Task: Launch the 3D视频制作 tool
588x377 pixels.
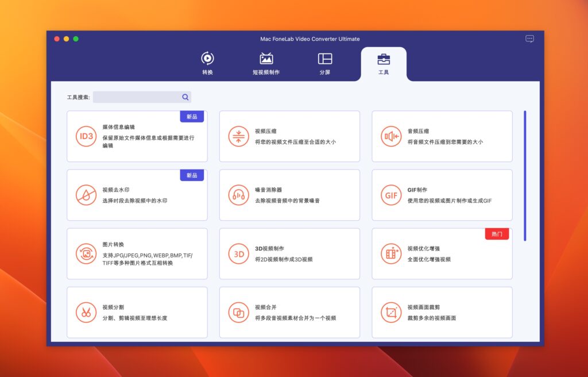Action: click(289, 253)
